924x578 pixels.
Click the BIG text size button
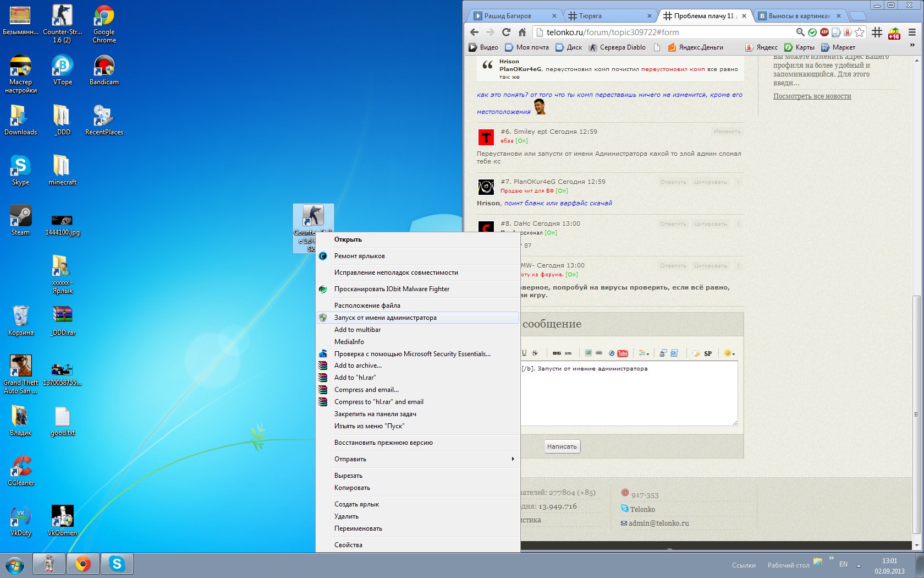coord(557,353)
